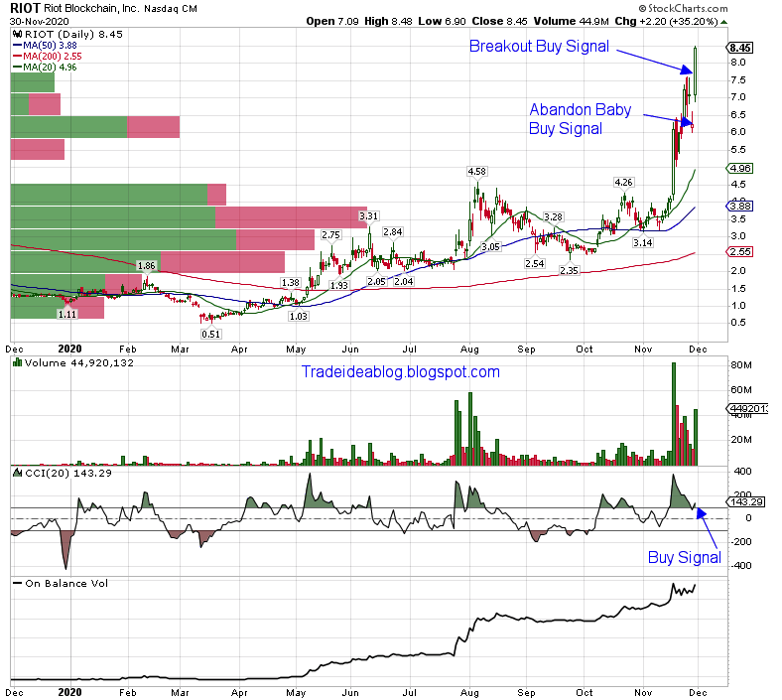This screenshot has height=700, width=782.
Task: Click the Volume 44.9M header value
Action: (x=571, y=22)
